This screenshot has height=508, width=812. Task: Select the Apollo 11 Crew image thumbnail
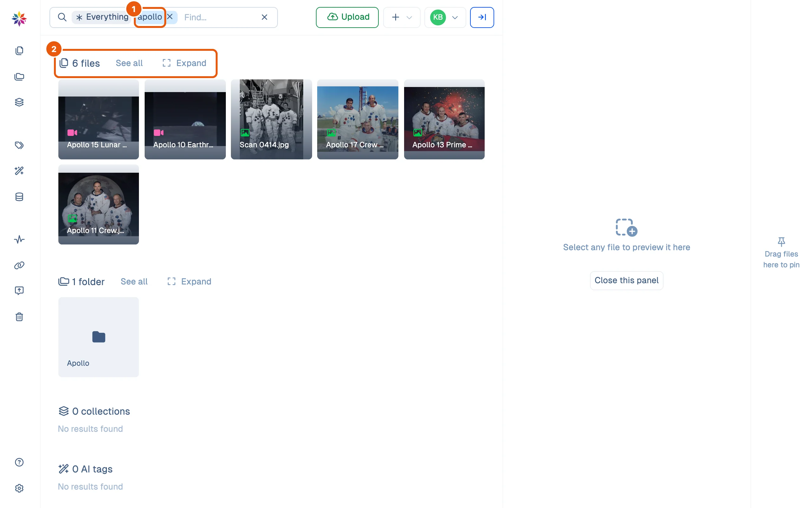[99, 204]
